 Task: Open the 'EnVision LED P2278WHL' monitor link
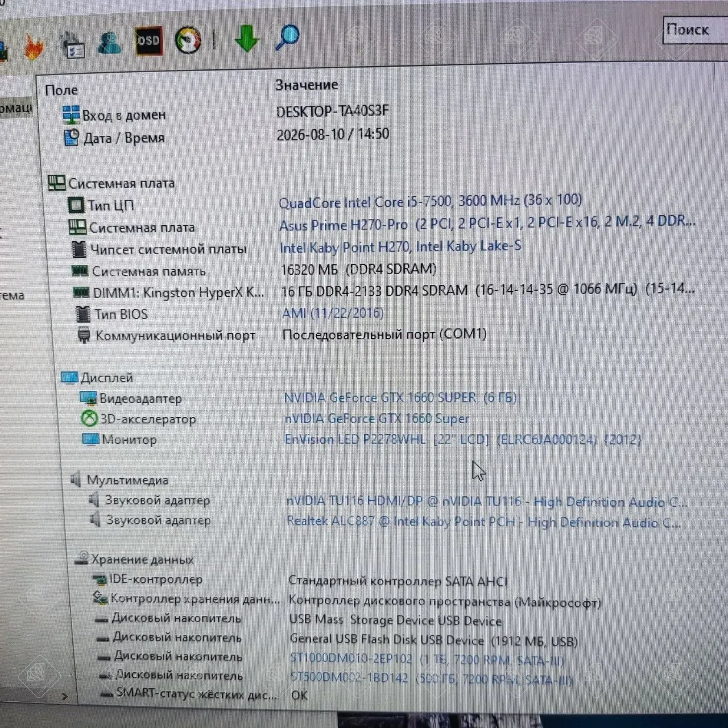(x=463, y=439)
